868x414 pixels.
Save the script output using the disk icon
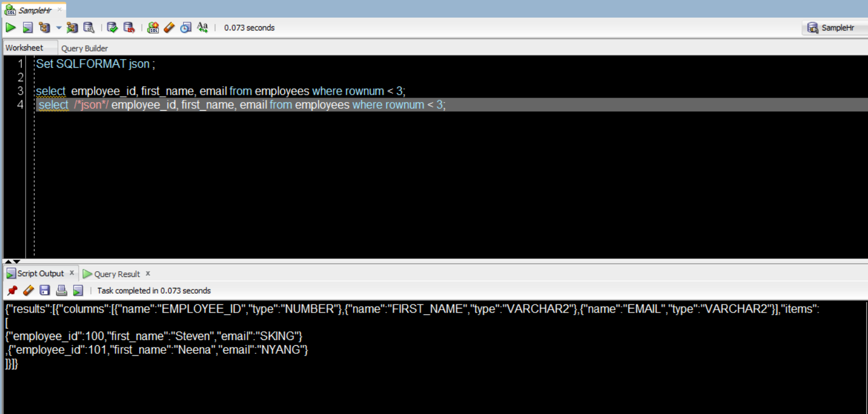click(44, 290)
